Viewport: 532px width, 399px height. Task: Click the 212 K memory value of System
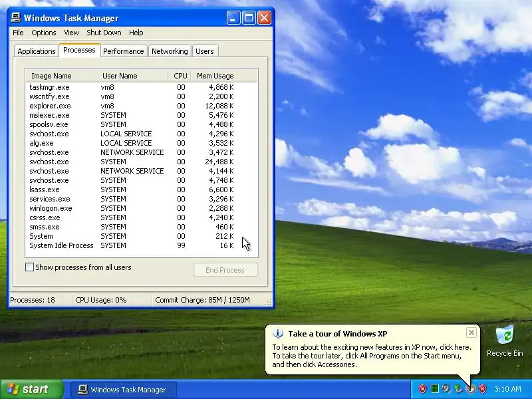pyautogui.click(x=225, y=236)
